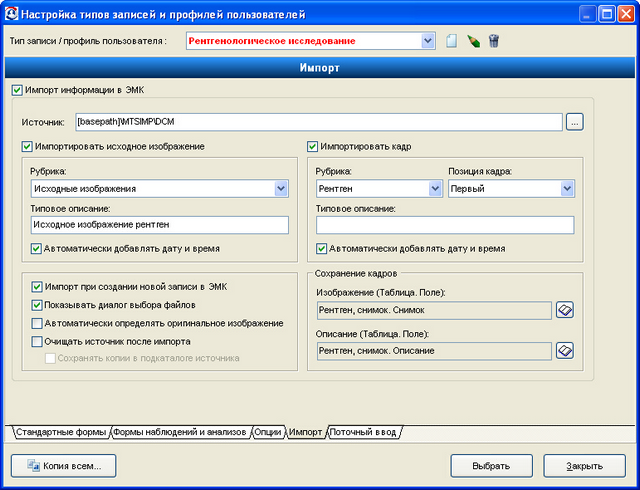Click the Закрыть button
Image resolution: width=640 pixels, height=490 pixels.
(584, 466)
